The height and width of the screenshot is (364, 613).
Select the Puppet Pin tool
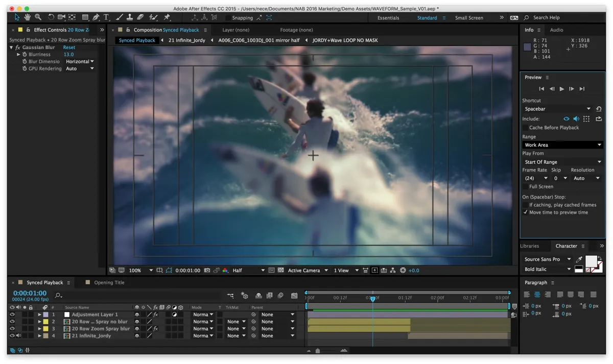tap(167, 17)
